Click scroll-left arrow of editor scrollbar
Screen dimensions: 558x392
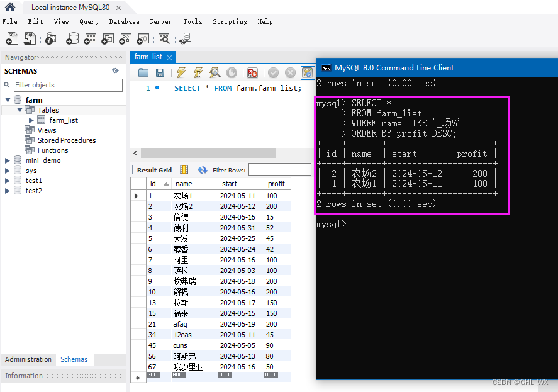pyautogui.click(x=135, y=153)
